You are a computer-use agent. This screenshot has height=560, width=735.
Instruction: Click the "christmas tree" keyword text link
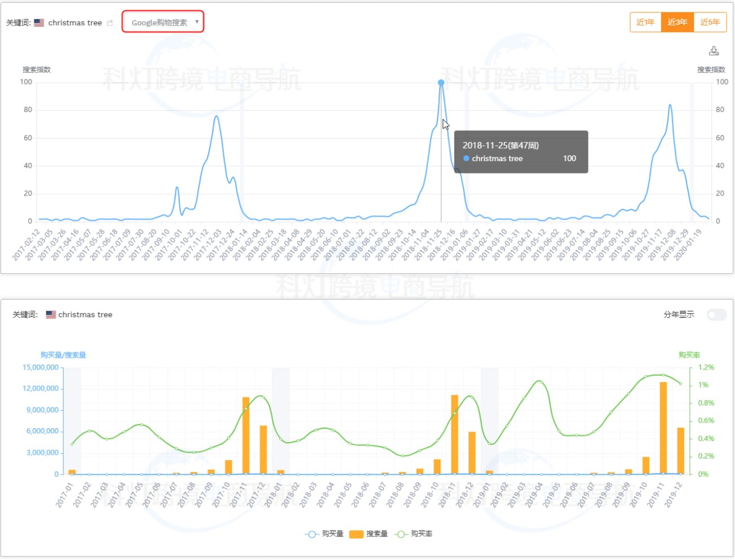point(76,23)
